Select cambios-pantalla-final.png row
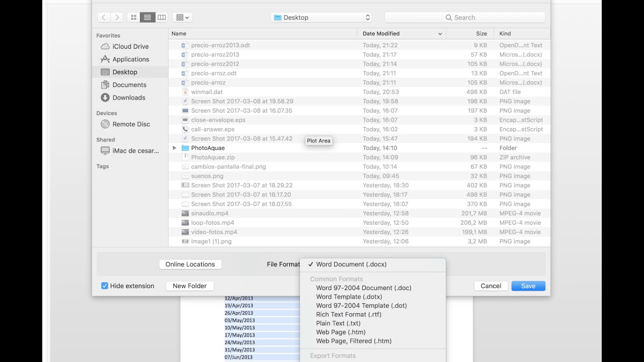644x362 pixels. (359, 166)
